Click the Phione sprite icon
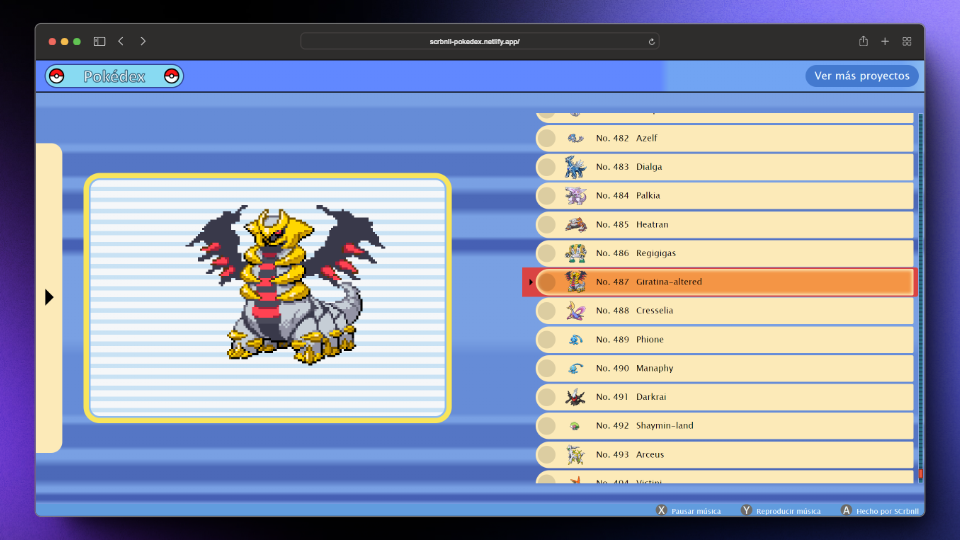The height and width of the screenshot is (540, 960). click(575, 340)
